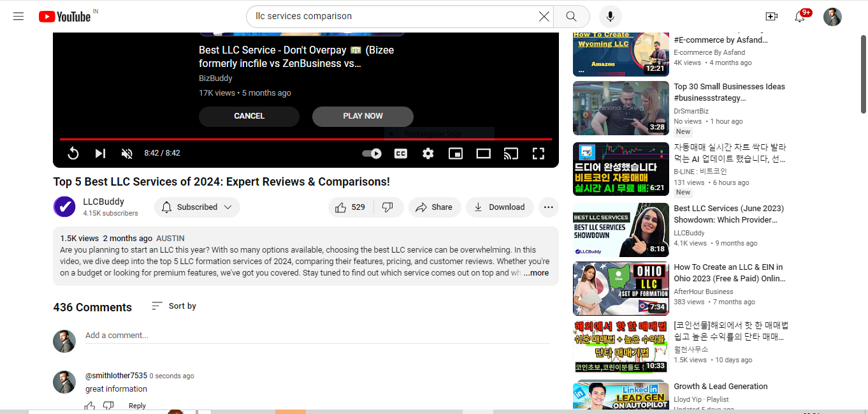The height and width of the screenshot is (414, 868).
Task: Start voice search with microphone
Action: click(611, 17)
